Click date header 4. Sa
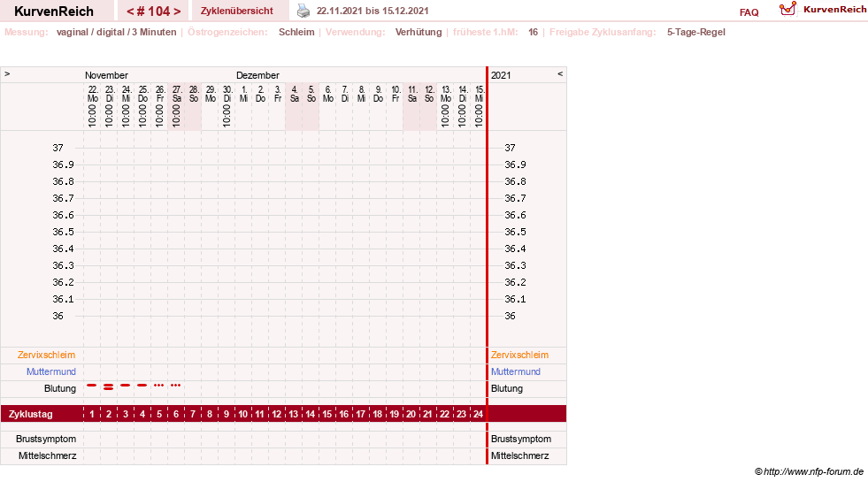Image resolution: width=868 pixels, height=482 pixels. click(x=294, y=94)
